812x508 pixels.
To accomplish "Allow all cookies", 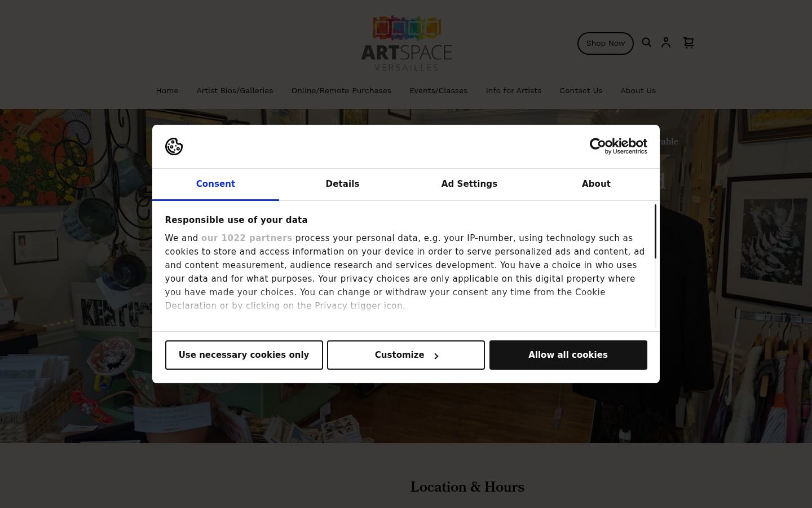I will tap(568, 355).
